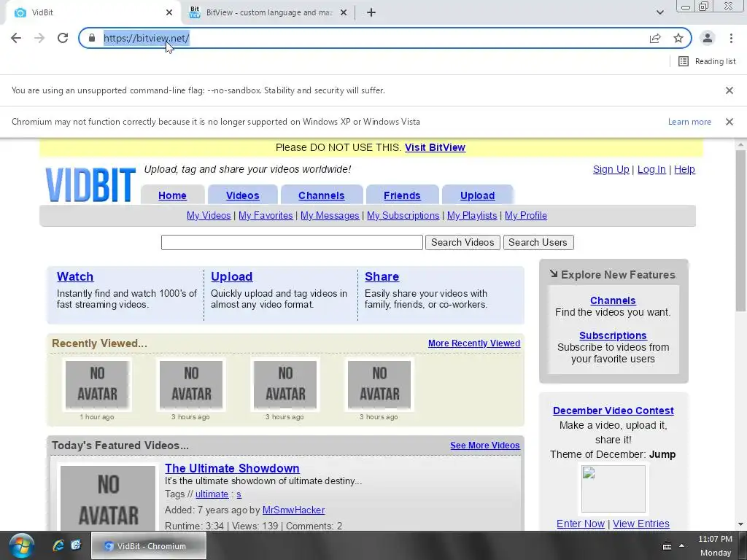The width and height of the screenshot is (747, 560).
Task: Go to My Videos
Action: [x=209, y=216]
